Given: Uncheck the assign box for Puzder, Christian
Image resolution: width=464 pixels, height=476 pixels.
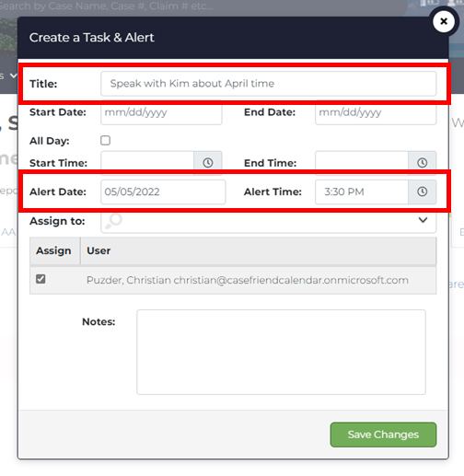Looking at the screenshot, I should tap(41, 279).
